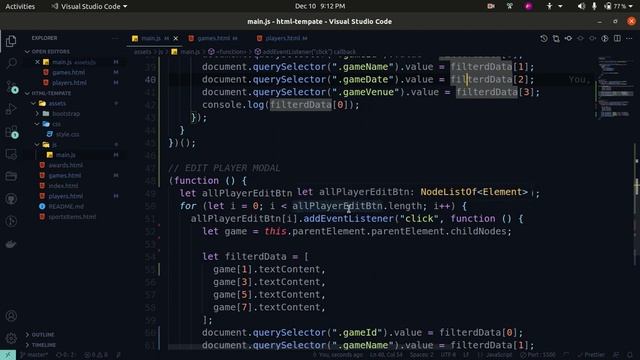This screenshot has width=640, height=360.
Task: Open Activities overview
Action: pos(20,6)
